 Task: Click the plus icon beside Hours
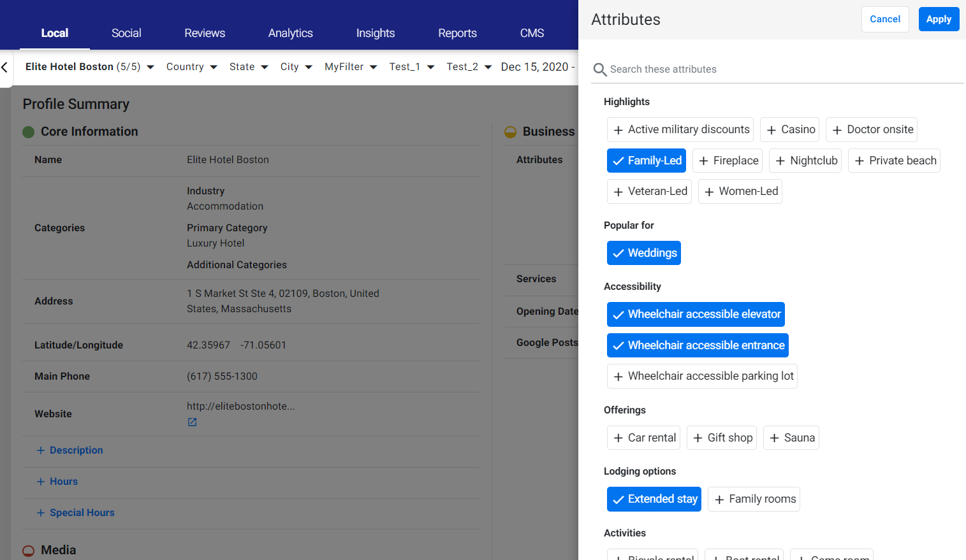tap(41, 482)
